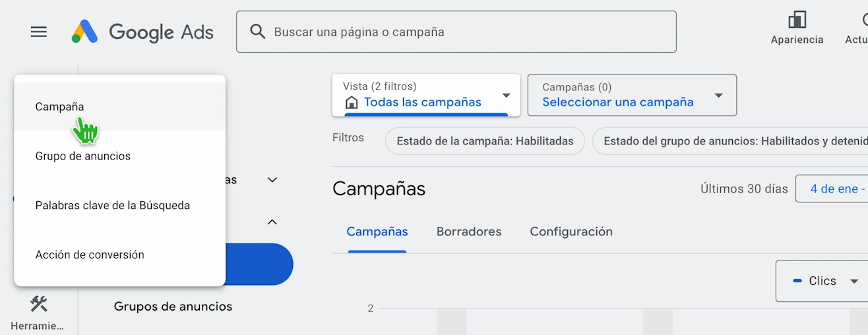The height and width of the screenshot is (335, 868).
Task: Collapse the expanded sidebar section chevron
Action: point(272,222)
